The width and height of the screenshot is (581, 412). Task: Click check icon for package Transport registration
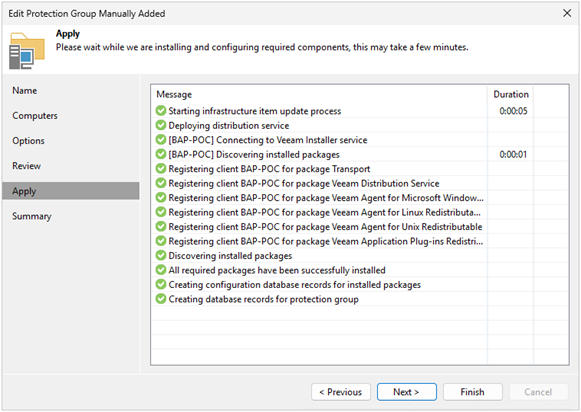click(x=161, y=168)
